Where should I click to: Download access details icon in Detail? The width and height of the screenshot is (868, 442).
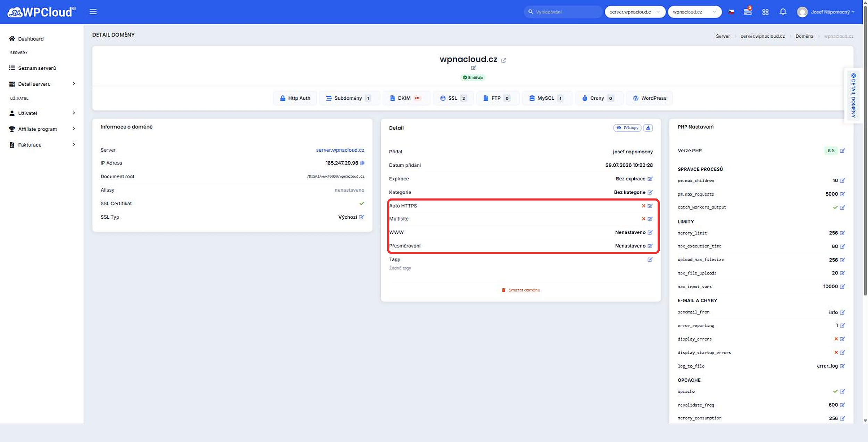(x=648, y=128)
